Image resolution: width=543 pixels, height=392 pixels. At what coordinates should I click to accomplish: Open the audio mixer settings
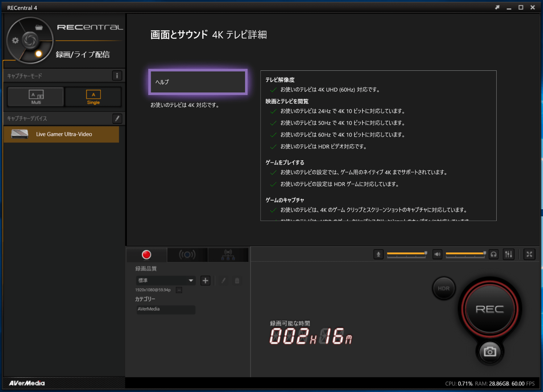point(509,254)
